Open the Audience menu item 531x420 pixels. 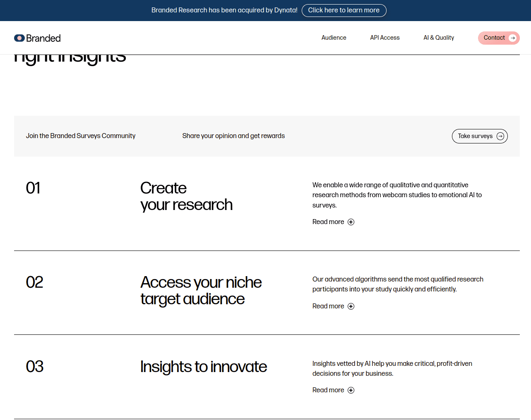pyautogui.click(x=334, y=38)
